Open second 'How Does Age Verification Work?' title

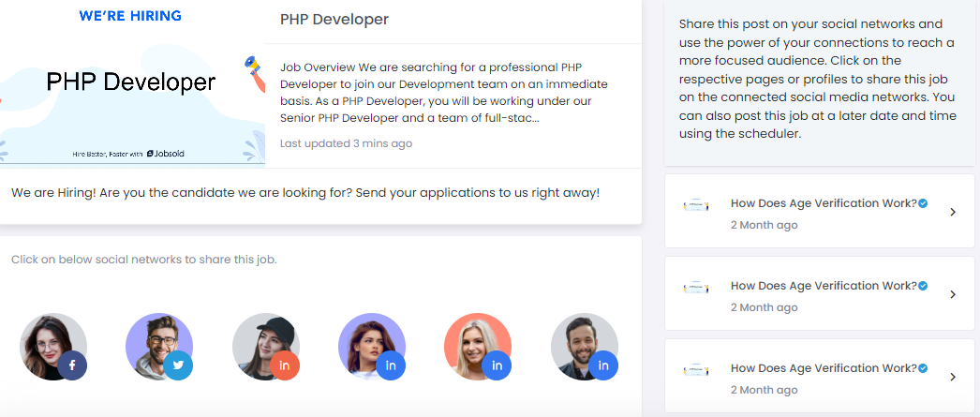pos(824,286)
